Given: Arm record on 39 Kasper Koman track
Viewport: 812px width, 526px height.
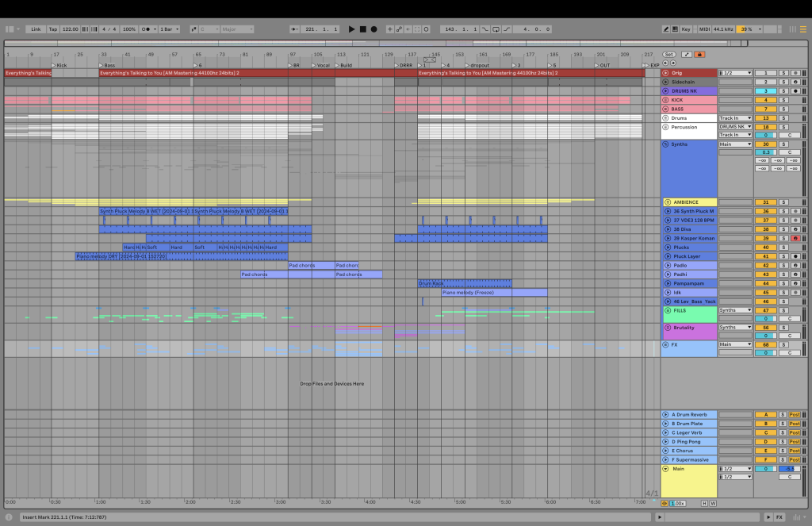Looking at the screenshot, I should pos(794,238).
